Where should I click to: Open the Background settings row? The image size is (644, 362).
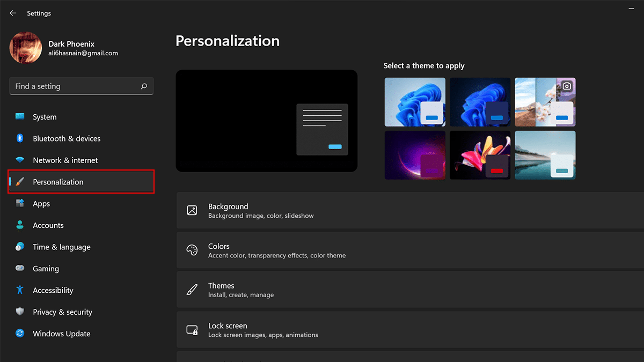coord(408,210)
